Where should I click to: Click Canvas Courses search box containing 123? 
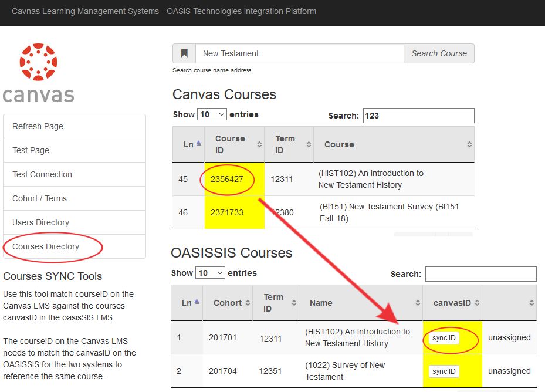click(418, 116)
